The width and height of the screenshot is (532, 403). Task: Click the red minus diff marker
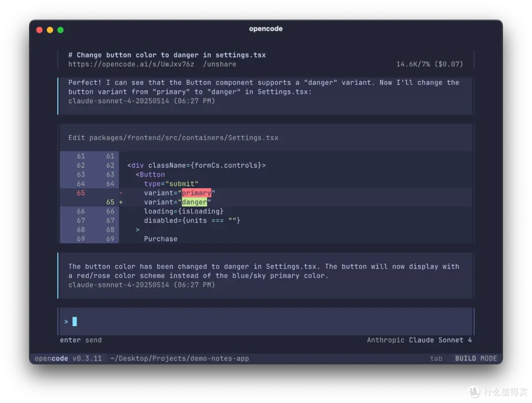[x=121, y=193]
